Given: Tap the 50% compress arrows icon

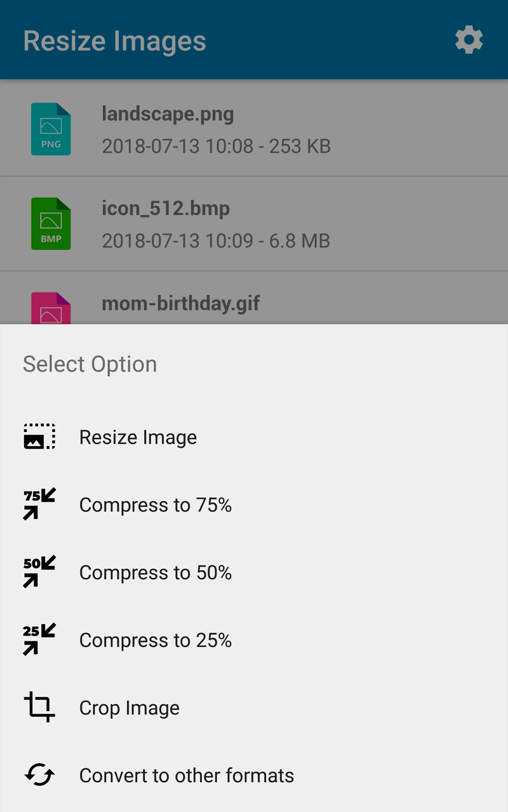Looking at the screenshot, I should 39,572.
